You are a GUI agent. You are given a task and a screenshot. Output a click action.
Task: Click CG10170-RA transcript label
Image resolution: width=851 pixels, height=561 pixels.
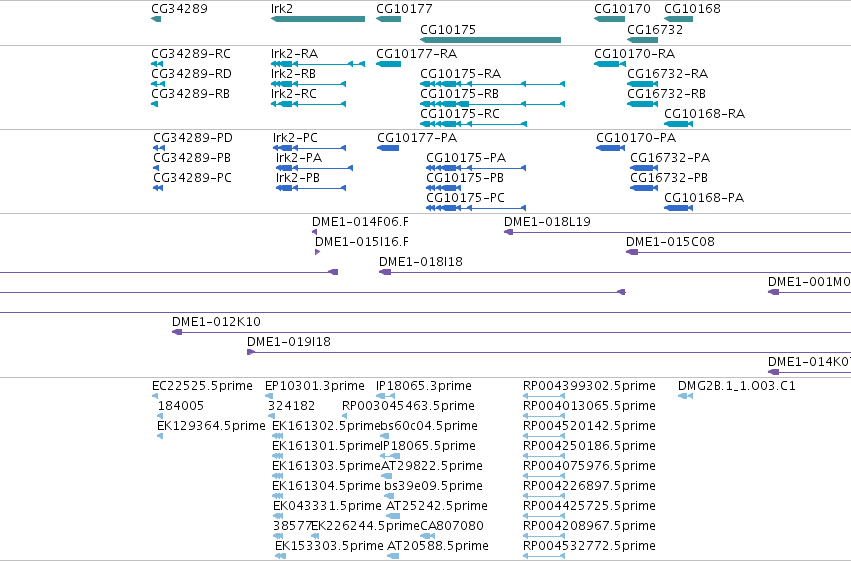634,54
